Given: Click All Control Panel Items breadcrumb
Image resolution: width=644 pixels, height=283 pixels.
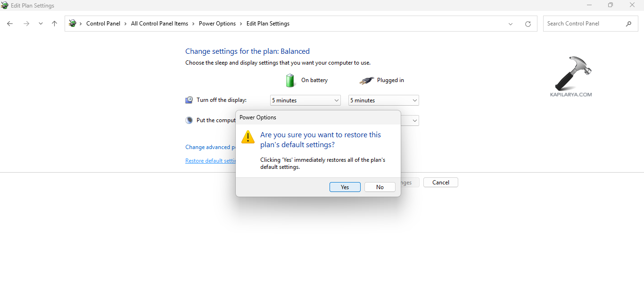Looking at the screenshot, I should click(x=159, y=24).
